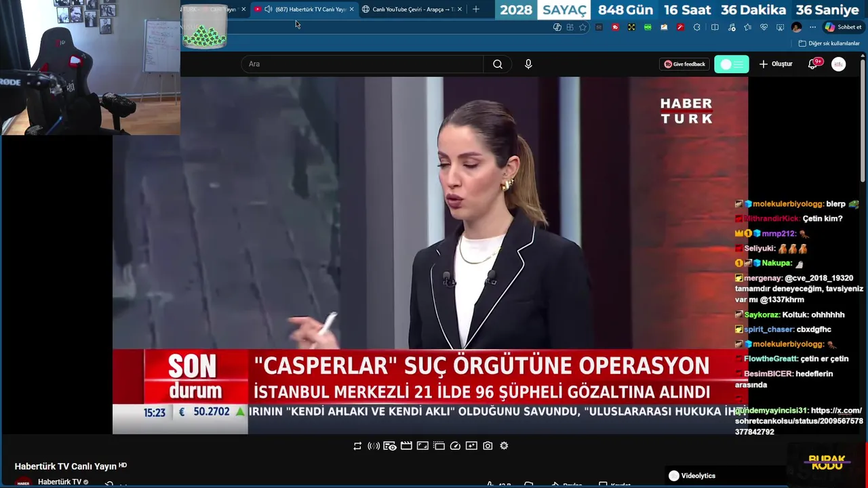Screen dimensions: 868x488
Task: Click chat username Saykoraz
Action: [762, 314]
